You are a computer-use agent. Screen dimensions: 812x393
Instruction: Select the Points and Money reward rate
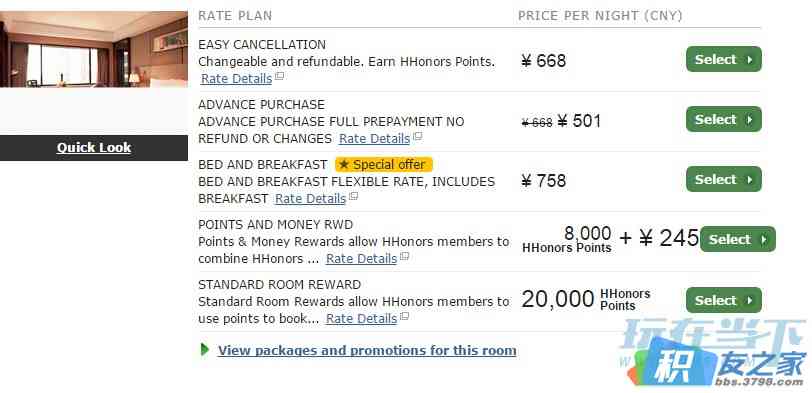(x=737, y=239)
